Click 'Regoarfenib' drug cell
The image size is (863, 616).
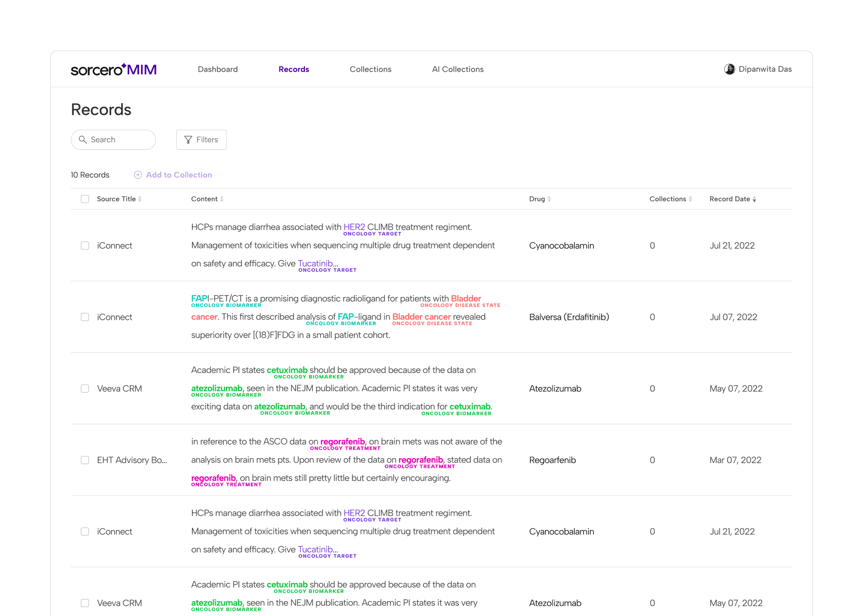coord(552,460)
